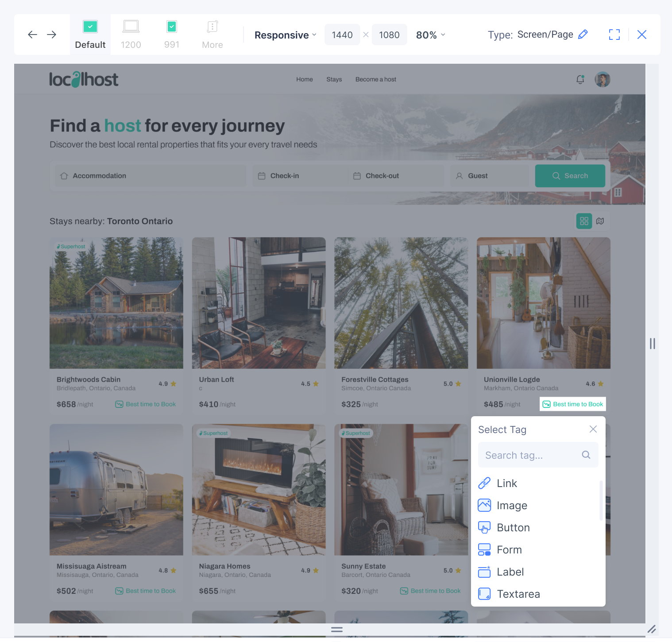The width and height of the screenshot is (672, 642).
Task: Click the search magnifier icon in the tag field
Action: click(x=586, y=455)
